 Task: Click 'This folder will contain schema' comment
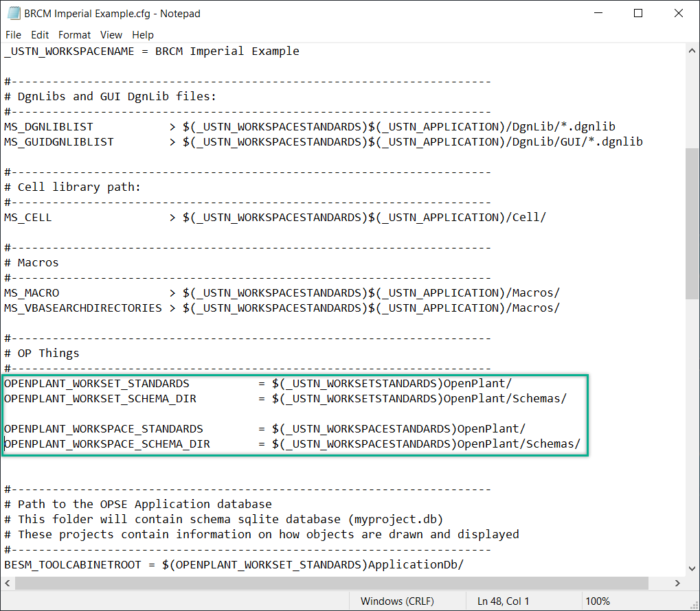[224, 520]
